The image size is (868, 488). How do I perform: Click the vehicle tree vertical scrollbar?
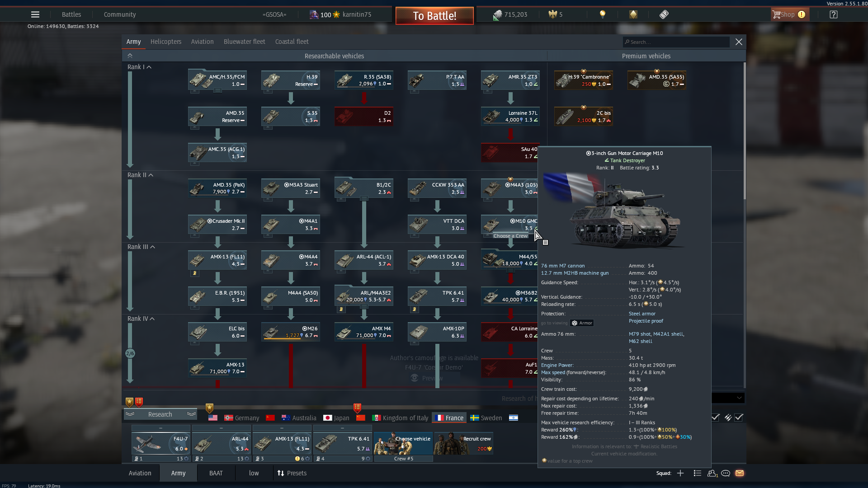[x=744, y=131]
